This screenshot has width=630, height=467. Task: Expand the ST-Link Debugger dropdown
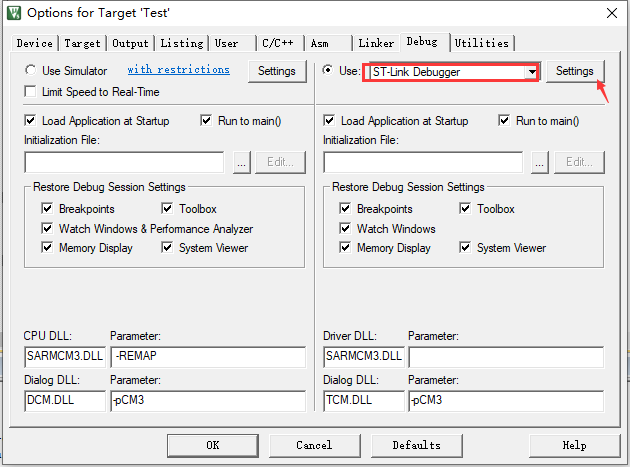pos(532,72)
